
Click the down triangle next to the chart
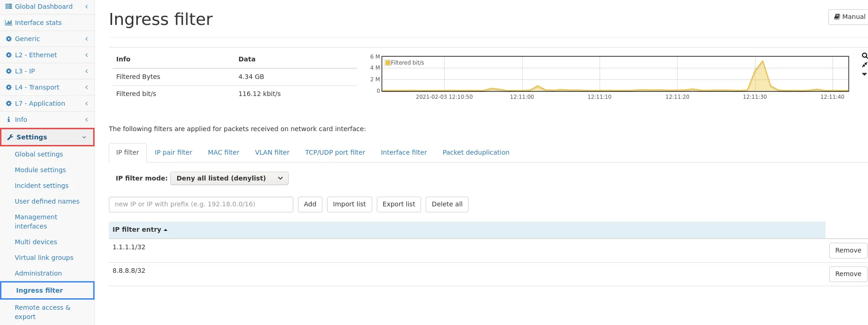(x=864, y=74)
